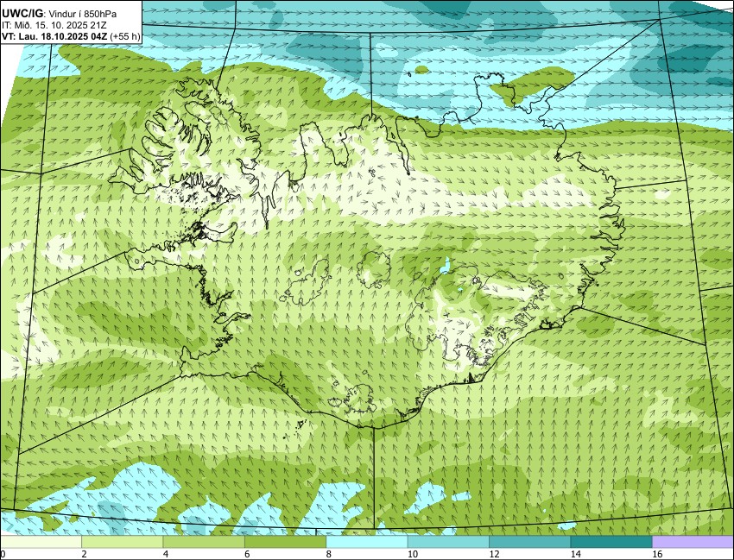Click the 6–8 dark green legend swatch
Image resolution: width=734 pixels, height=560 pixels.
(285, 542)
